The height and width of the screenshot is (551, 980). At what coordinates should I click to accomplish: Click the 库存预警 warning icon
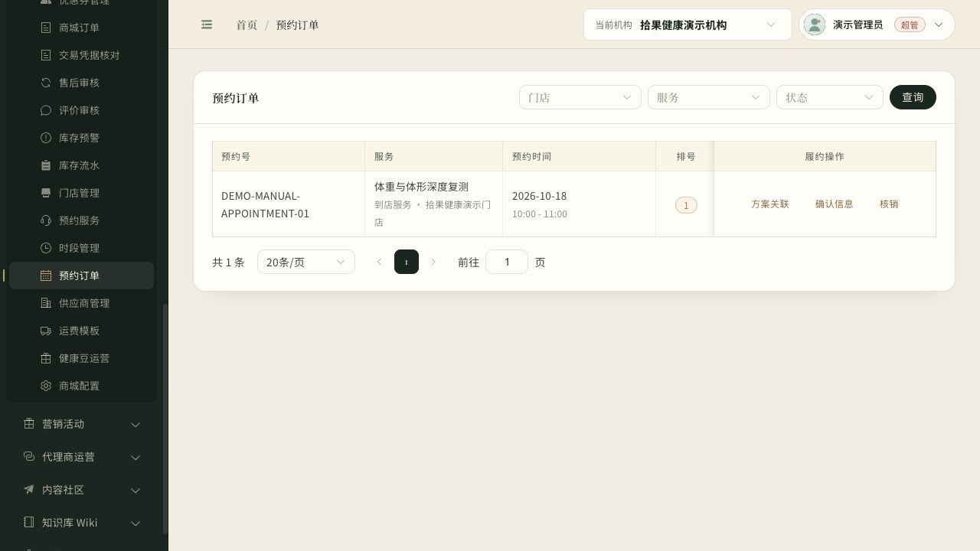[x=46, y=138]
